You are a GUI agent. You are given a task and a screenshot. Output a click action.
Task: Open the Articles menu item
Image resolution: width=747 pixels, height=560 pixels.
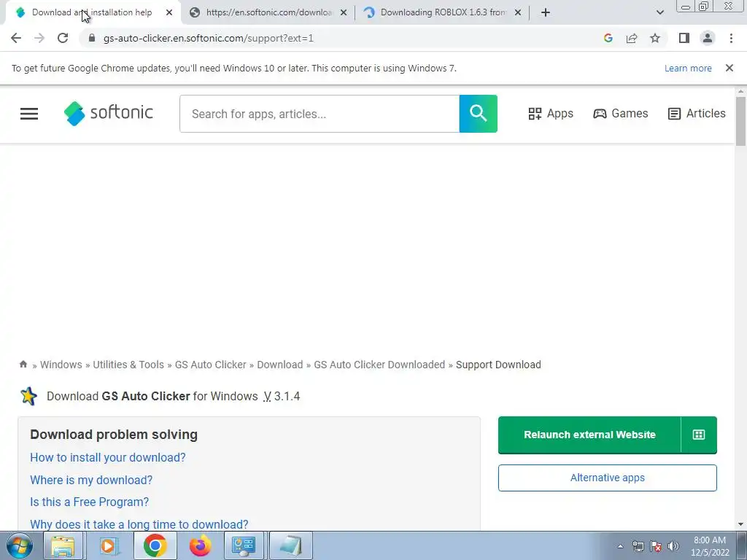[697, 113]
